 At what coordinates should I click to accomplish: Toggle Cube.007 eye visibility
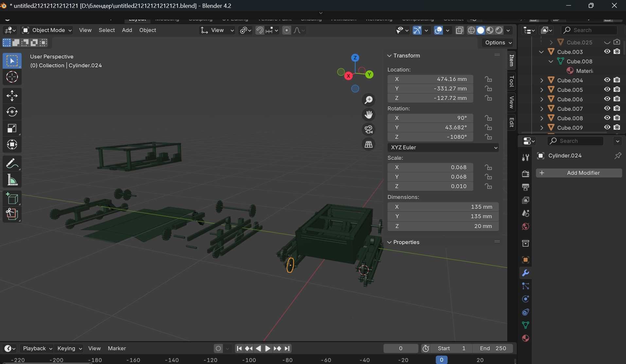click(607, 108)
